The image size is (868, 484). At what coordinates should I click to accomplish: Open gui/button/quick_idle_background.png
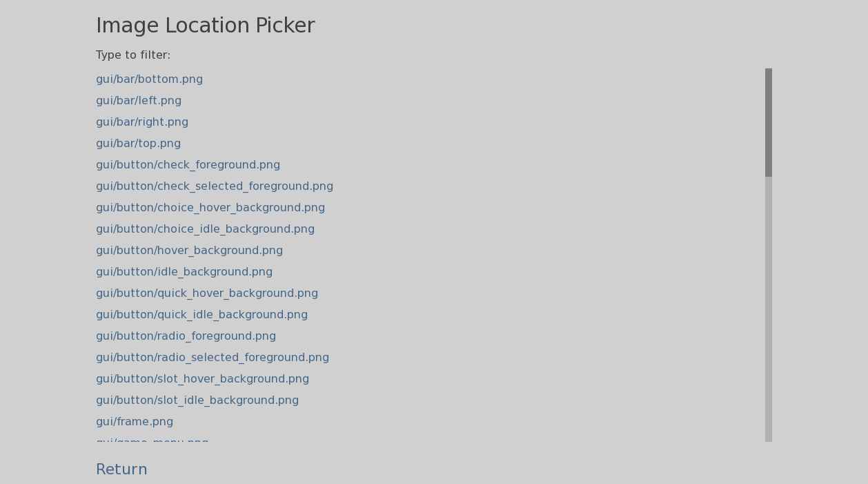[201, 314]
